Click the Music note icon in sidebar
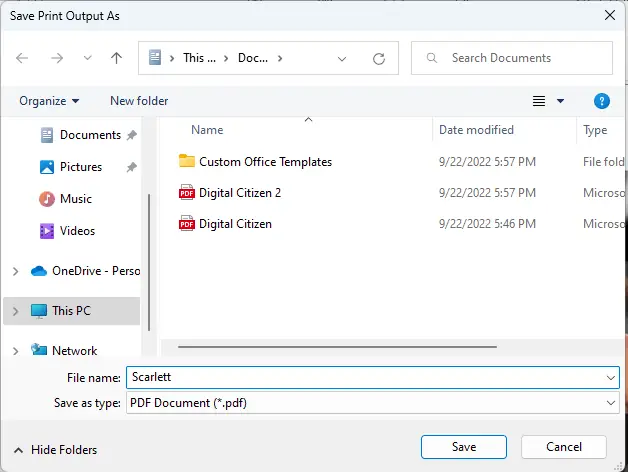Viewport: 628px width, 472px height. [x=47, y=199]
